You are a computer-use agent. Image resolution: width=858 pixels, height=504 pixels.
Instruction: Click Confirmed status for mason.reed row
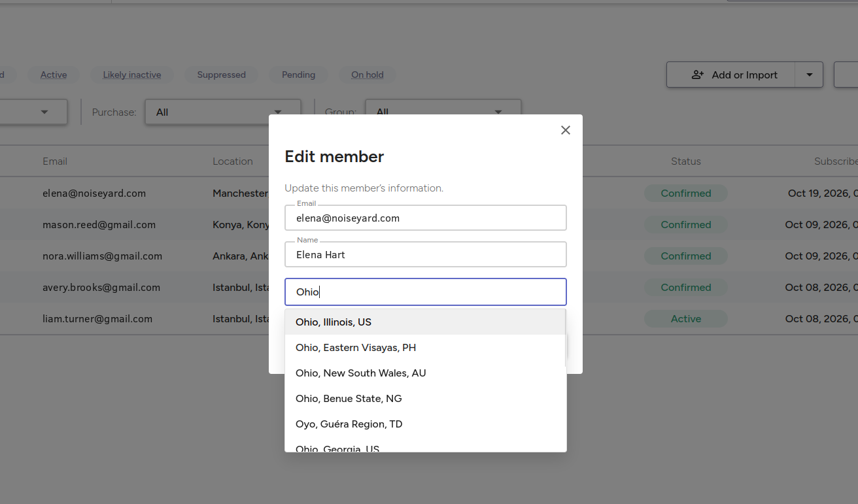point(686,225)
